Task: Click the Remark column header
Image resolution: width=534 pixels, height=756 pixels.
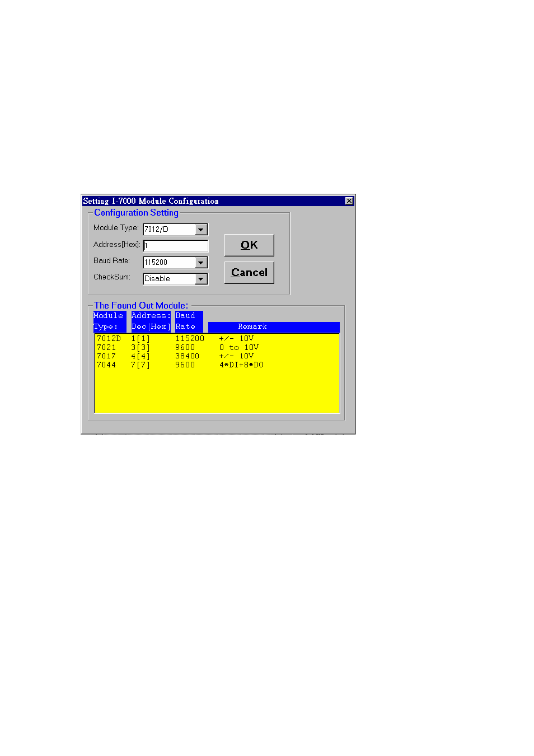Action: (x=274, y=327)
